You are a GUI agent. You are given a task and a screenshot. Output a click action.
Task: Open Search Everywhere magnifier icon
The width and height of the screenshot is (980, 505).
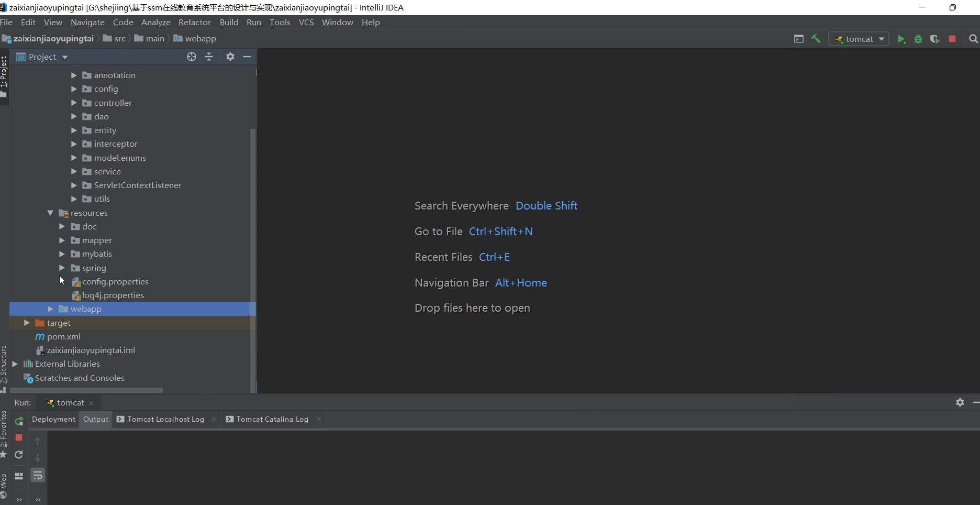pos(973,39)
